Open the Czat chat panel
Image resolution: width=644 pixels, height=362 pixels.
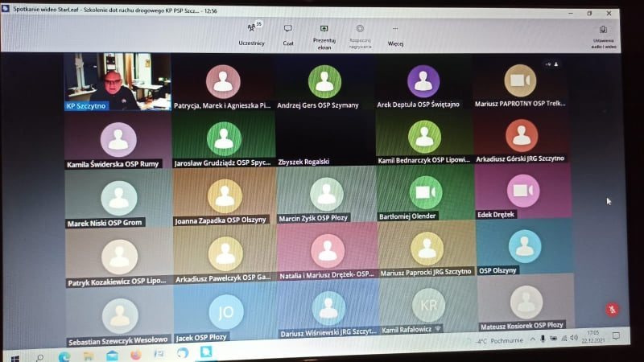tap(287, 32)
